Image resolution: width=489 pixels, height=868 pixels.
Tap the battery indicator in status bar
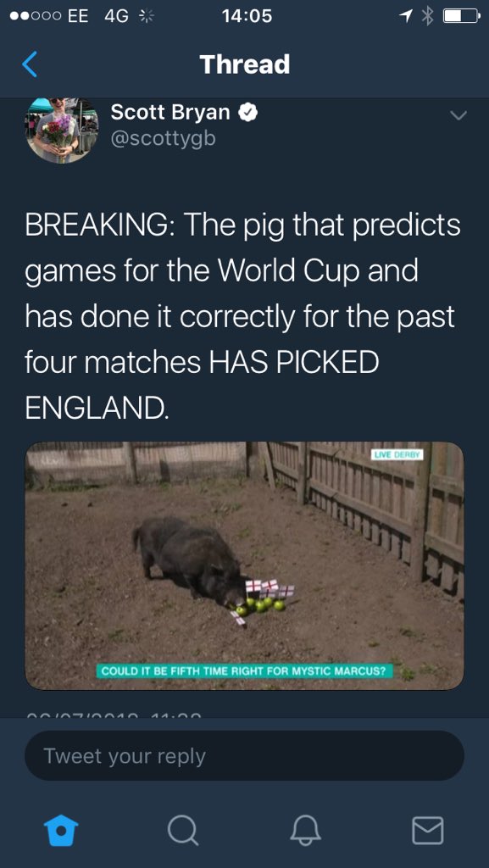[x=461, y=16]
